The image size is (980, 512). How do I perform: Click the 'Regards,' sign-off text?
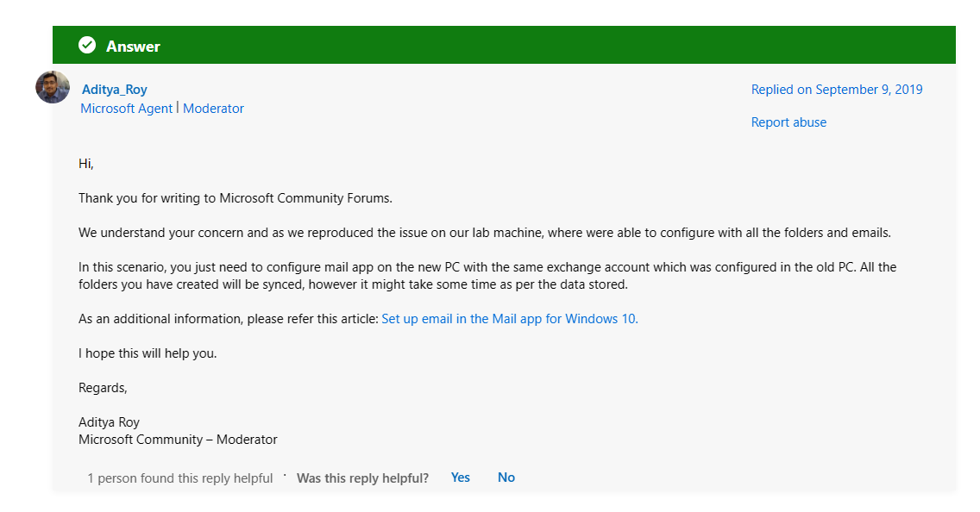click(x=103, y=388)
